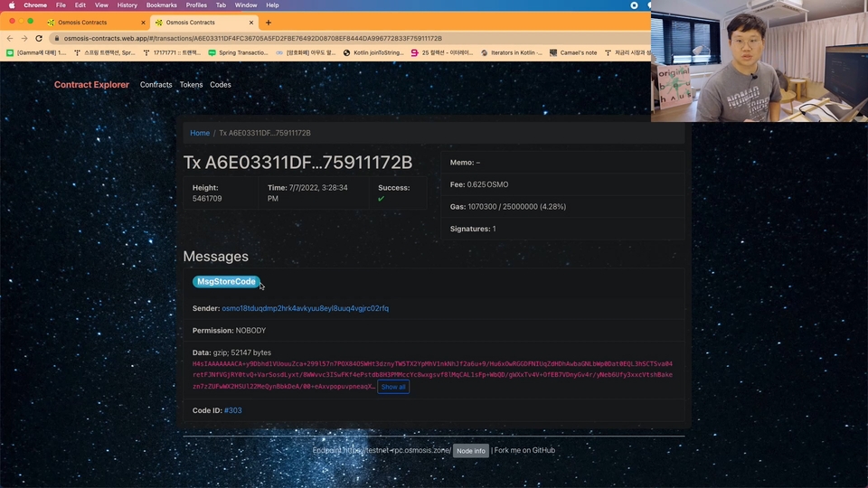The width and height of the screenshot is (868, 488).
Task: Click the Memo field row
Action: pyautogui.click(x=562, y=162)
